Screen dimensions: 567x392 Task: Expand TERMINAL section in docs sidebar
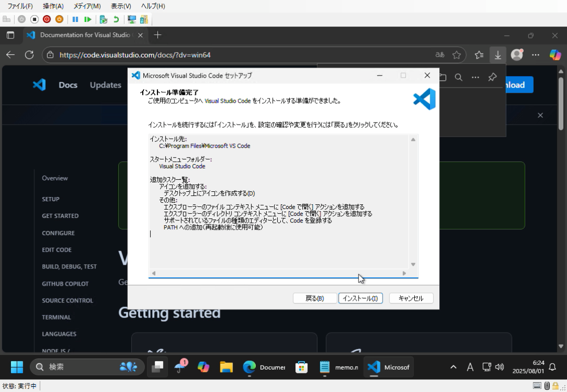[56, 317]
